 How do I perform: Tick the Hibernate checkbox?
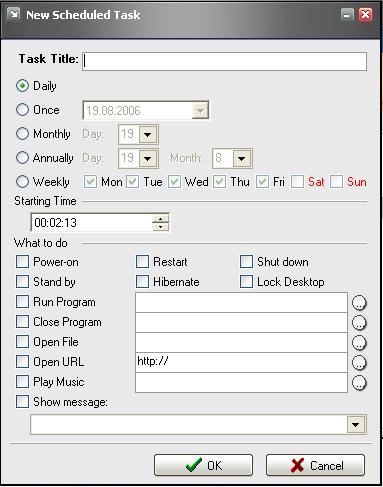click(x=142, y=282)
